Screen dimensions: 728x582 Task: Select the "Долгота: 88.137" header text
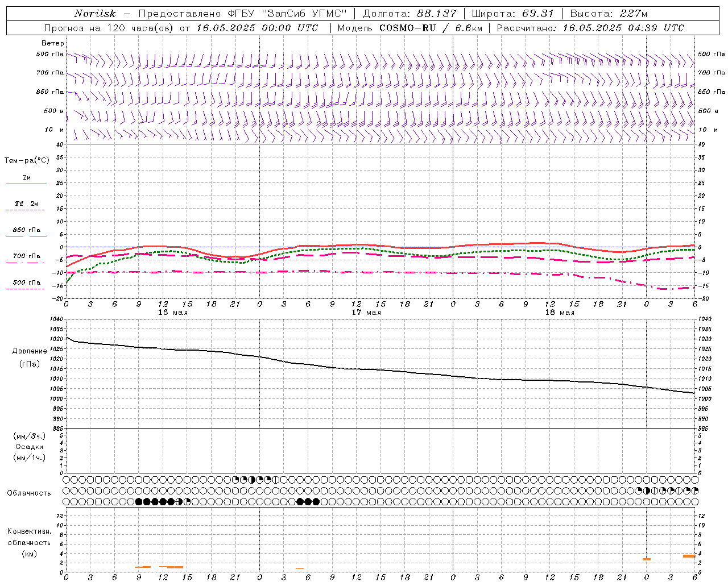click(x=409, y=14)
